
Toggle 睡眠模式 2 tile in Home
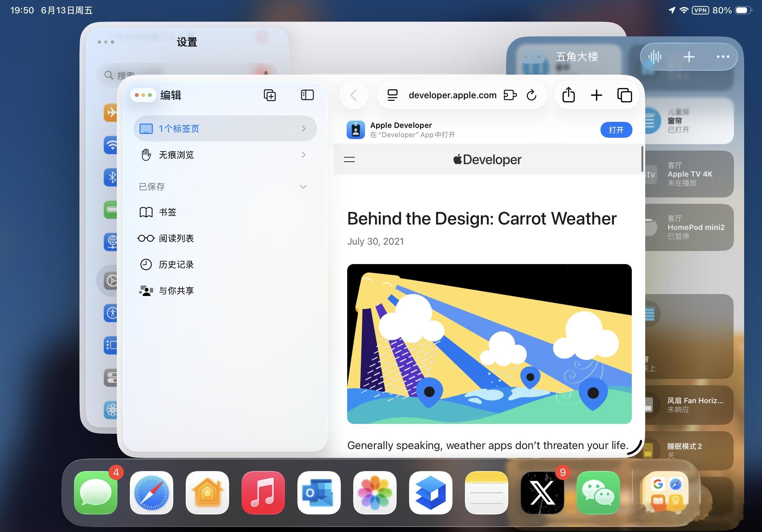pos(689,450)
